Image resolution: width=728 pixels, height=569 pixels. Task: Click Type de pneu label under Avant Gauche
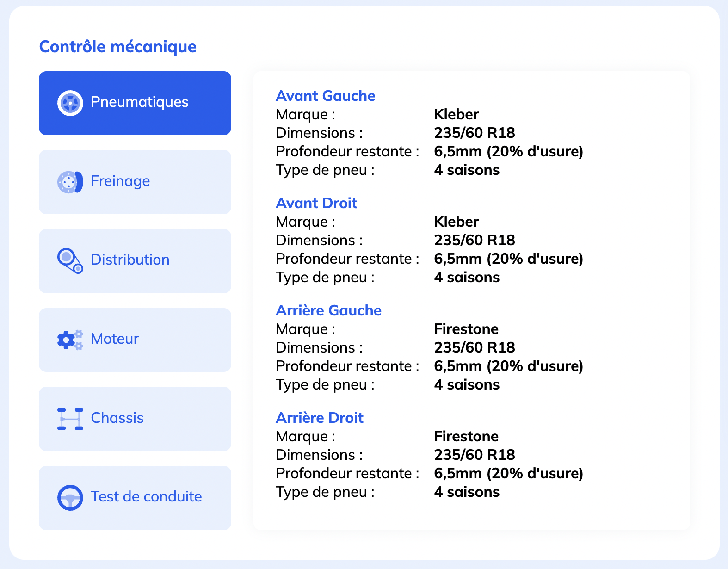[x=325, y=170]
